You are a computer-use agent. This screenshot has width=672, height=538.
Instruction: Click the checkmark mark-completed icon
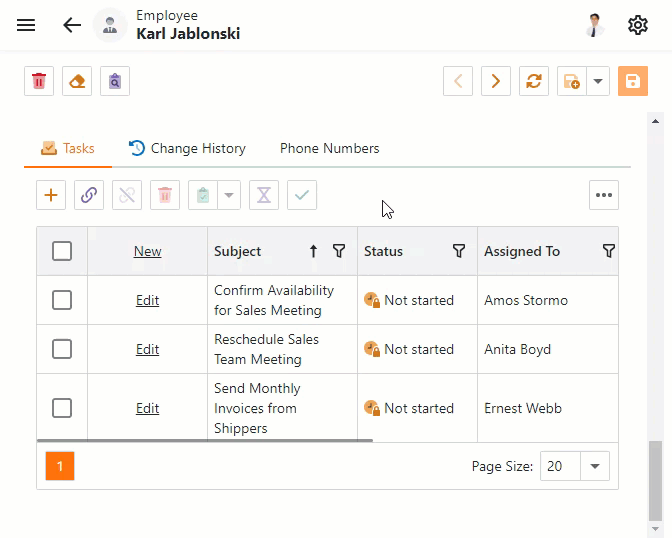click(302, 195)
